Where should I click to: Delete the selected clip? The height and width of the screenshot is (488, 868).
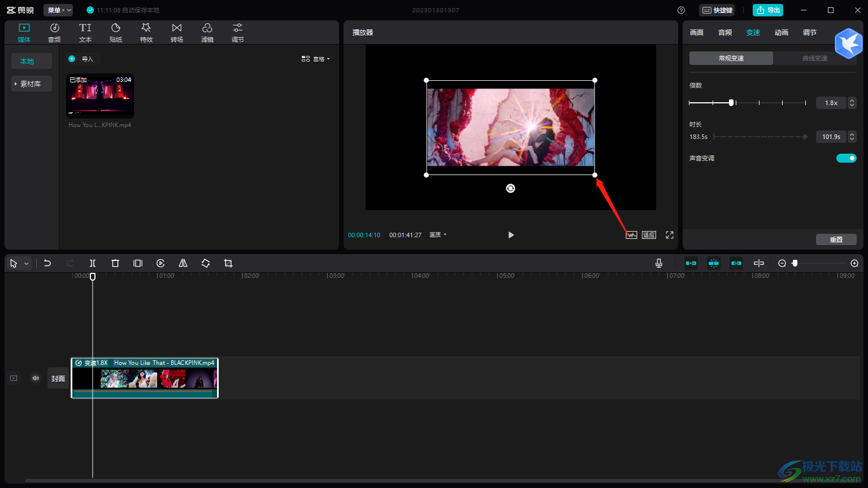(x=115, y=263)
